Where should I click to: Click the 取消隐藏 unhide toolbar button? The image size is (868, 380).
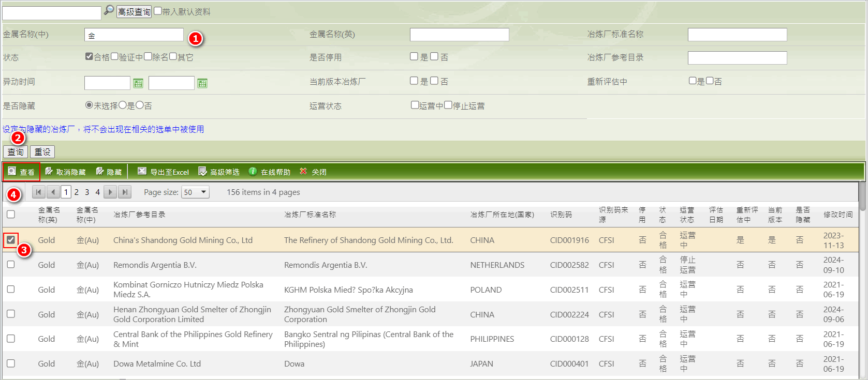pos(65,172)
